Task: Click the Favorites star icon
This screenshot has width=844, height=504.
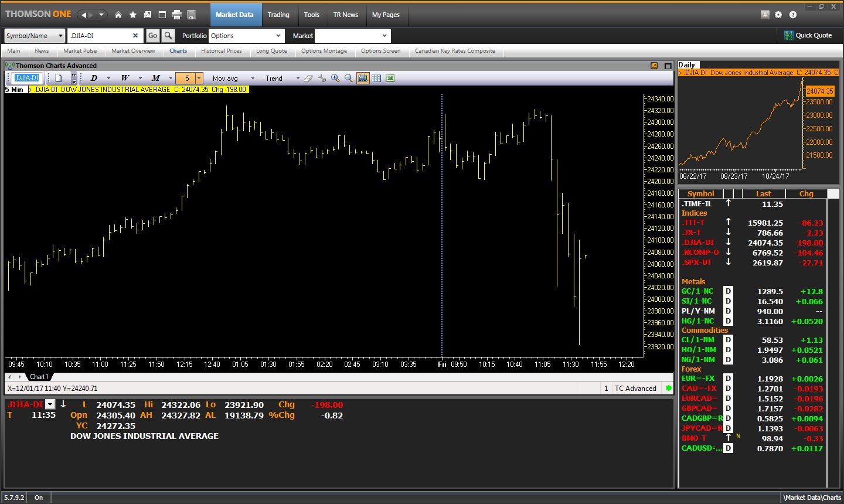Action: [133, 15]
